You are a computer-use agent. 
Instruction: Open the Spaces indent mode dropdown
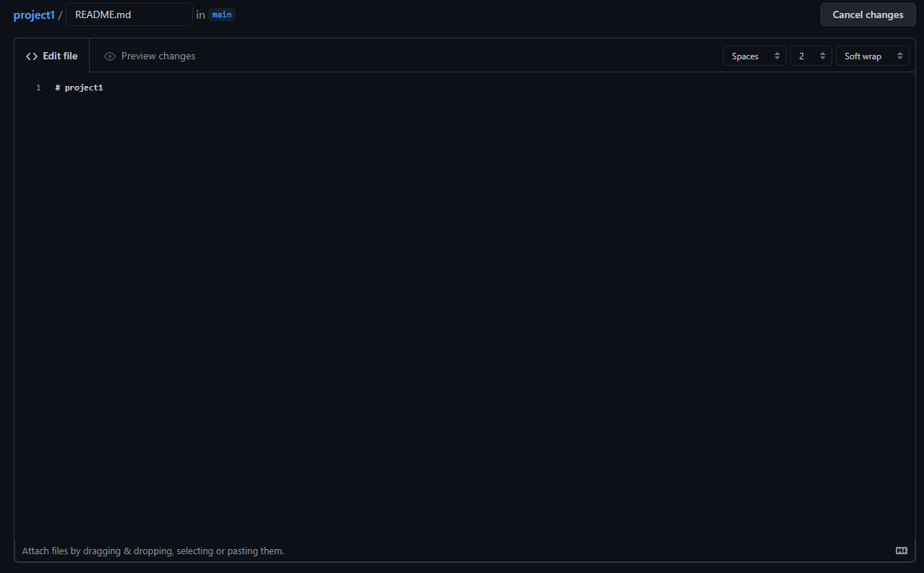[x=754, y=56]
